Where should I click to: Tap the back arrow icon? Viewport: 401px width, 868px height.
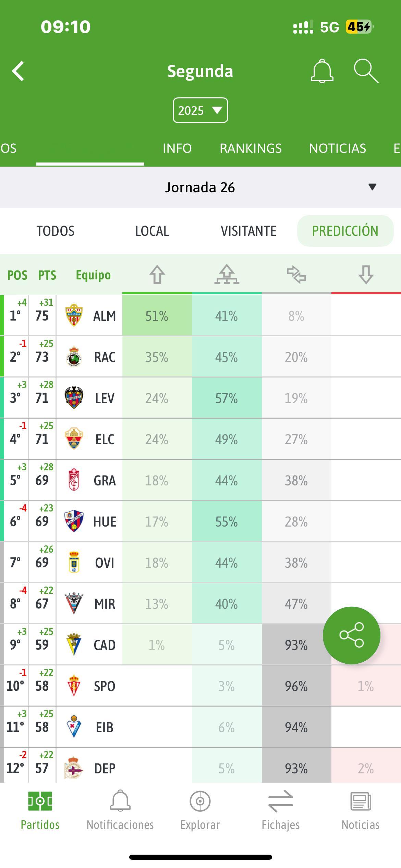click(18, 71)
